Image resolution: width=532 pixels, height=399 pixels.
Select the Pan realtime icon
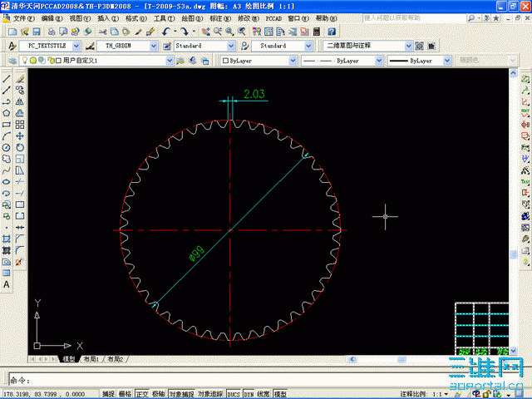[x=205, y=32]
